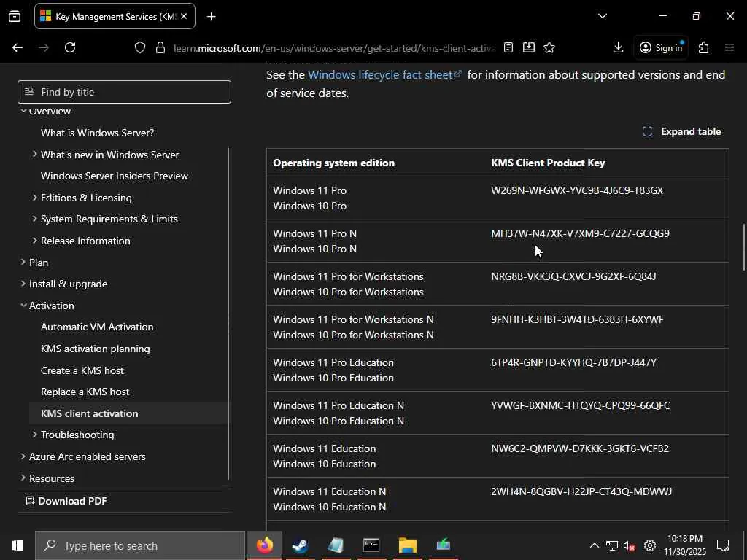This screenshot has height=560, width=747.
Task: Expand the Resources section
Action: (x=23, y=478)
